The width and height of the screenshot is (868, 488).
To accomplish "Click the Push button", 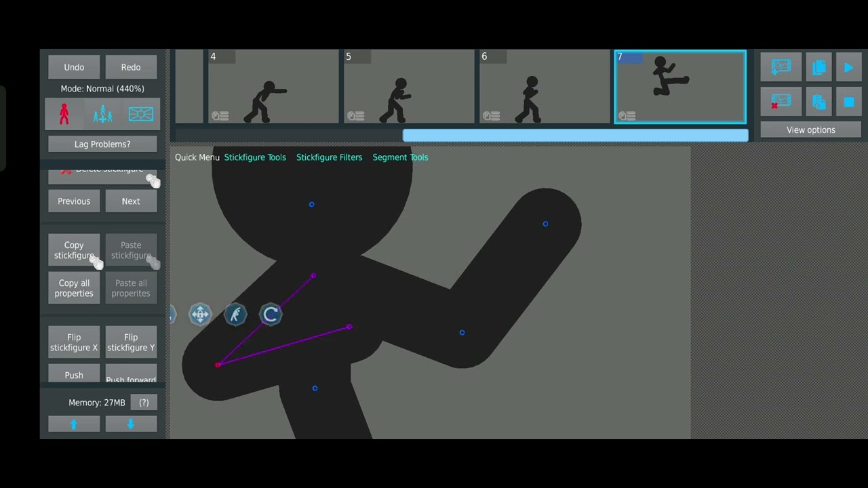I will 74,374.
